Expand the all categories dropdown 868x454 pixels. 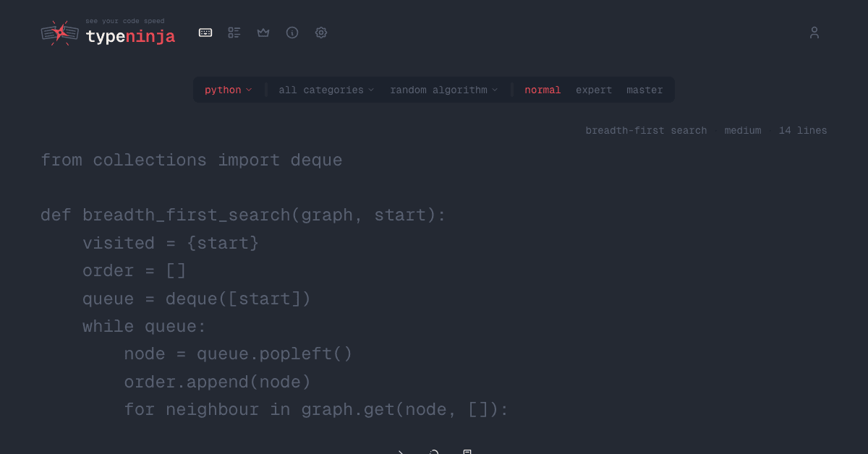click(x=326, y=90)
